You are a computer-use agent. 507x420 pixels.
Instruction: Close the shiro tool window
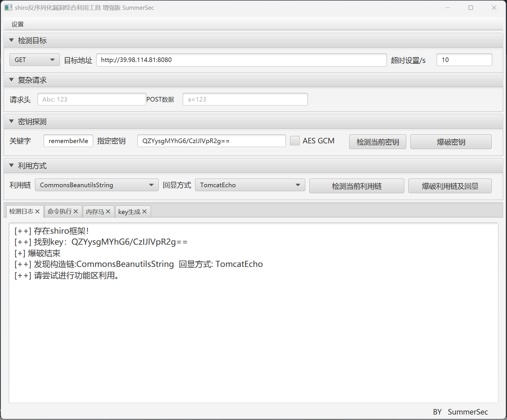[x=494, y=7]
